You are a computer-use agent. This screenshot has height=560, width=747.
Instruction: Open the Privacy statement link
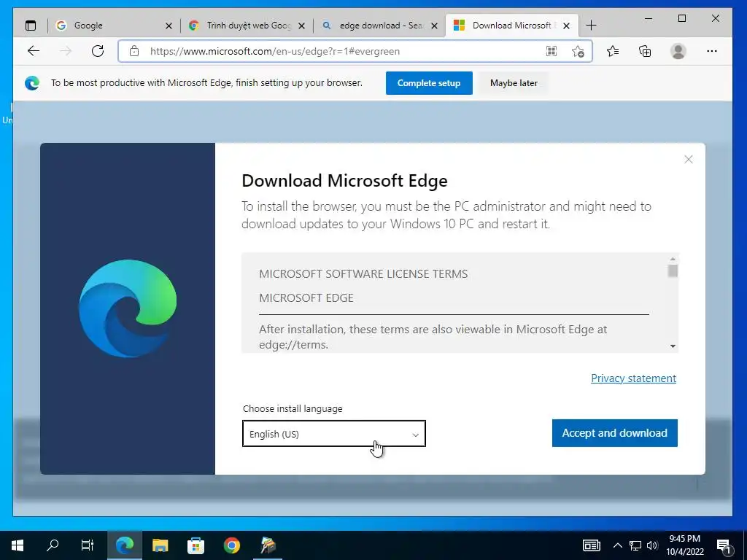coord(633,378)
